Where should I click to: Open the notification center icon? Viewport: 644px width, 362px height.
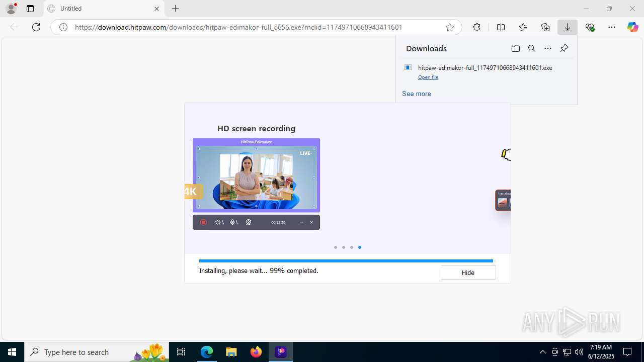(627, 352)
